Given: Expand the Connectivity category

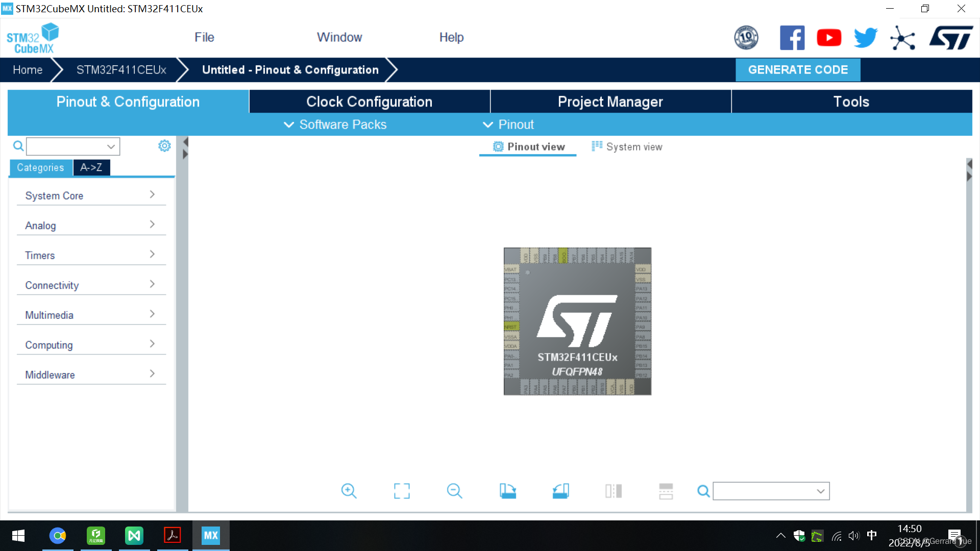Looking at the screenshot, I should click(91, 285).
